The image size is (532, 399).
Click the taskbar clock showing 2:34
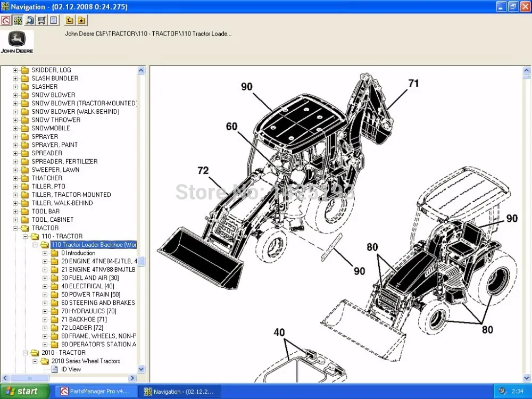click(518, 392)
